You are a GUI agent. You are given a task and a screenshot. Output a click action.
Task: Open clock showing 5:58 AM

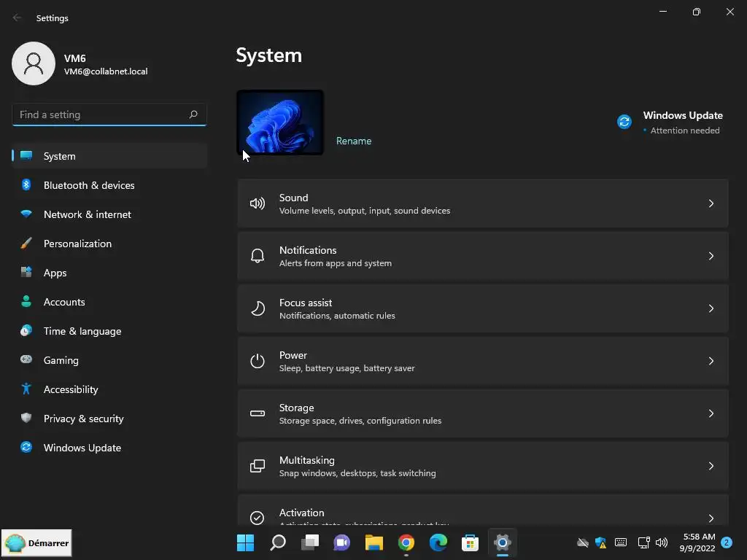[697, 542]
